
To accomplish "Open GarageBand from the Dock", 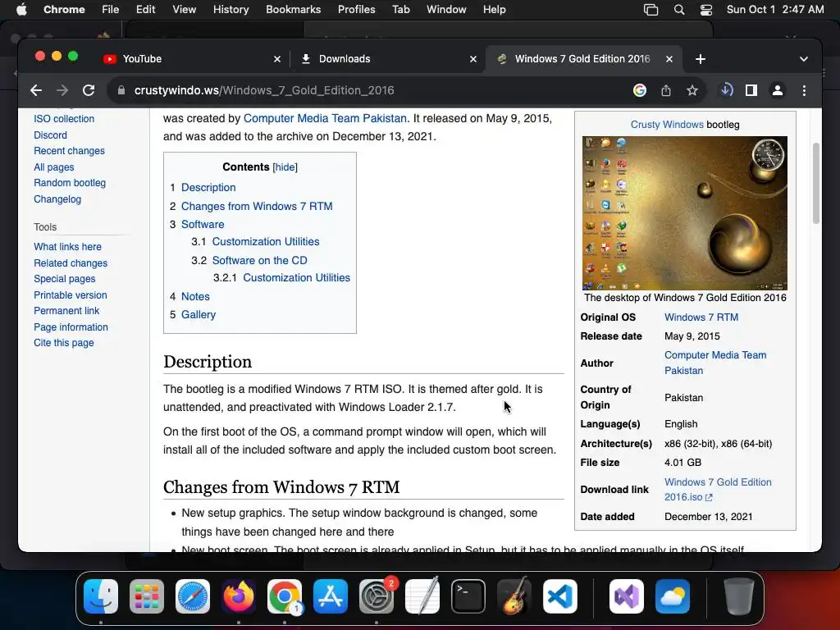I will pos(514,596).
